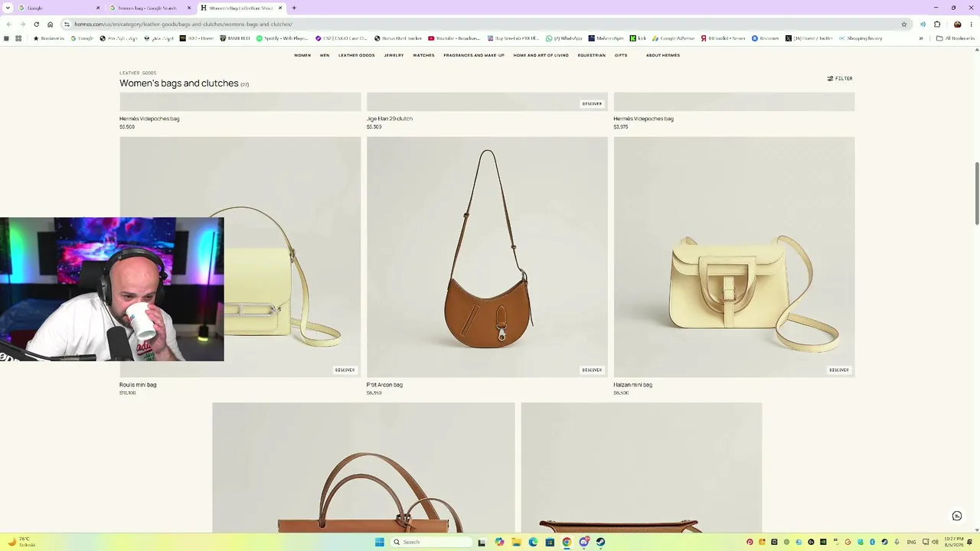Image resolution: width=980 pixels, height=551 pixels.
Task: Click the page vertical scrollbar thumb
Action: point(976,193)
